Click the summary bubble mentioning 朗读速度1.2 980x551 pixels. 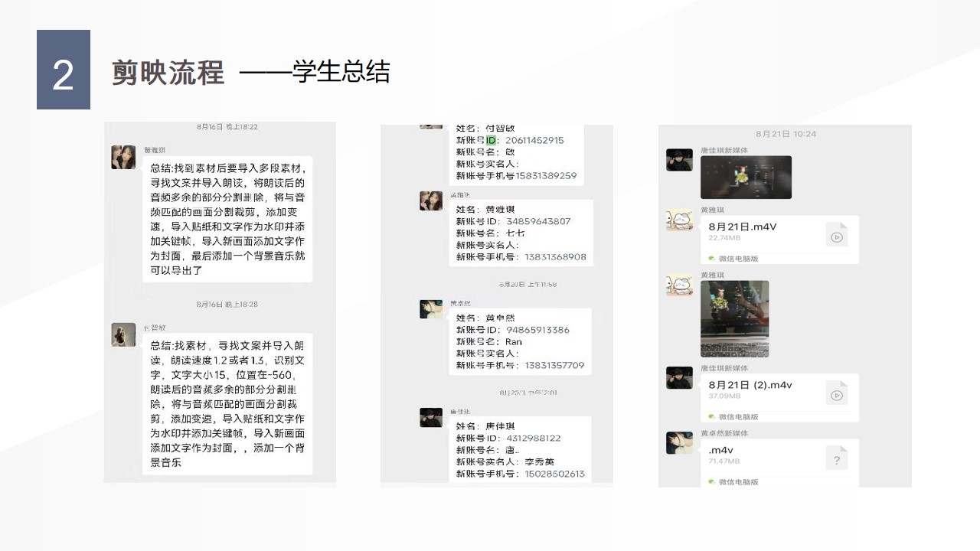[227, 404]
